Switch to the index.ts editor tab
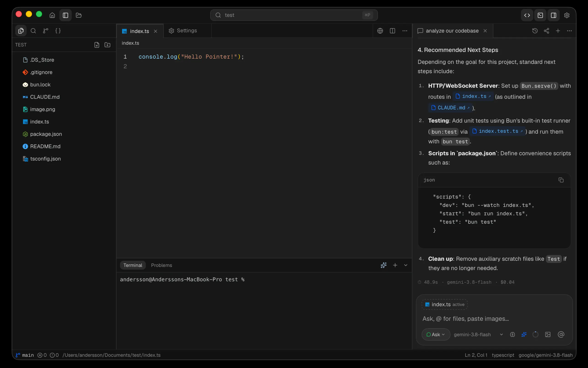 tap(139, 31)
